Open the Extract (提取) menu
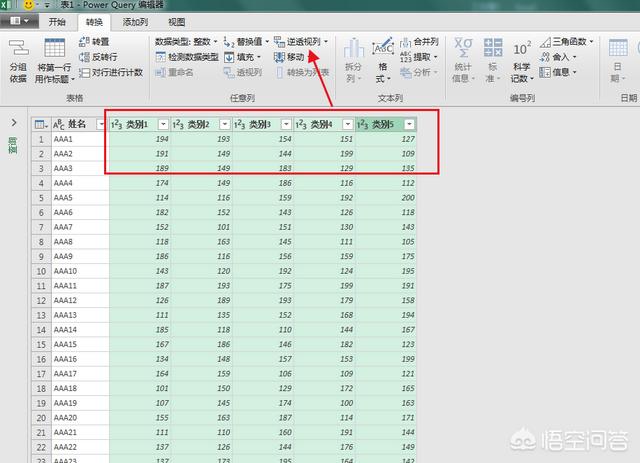Image resolution: width=640 pixels, height=463 pixels. click(x=419, y=57)
